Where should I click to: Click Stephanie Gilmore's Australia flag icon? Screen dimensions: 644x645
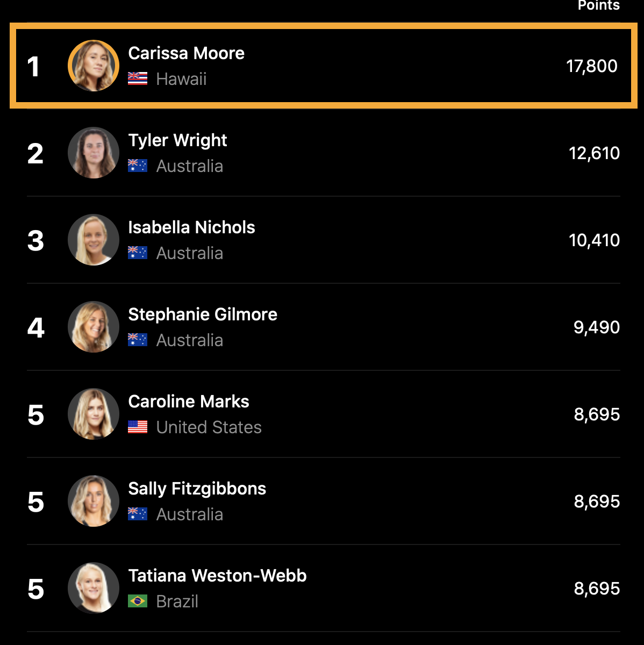click(138, 340)
